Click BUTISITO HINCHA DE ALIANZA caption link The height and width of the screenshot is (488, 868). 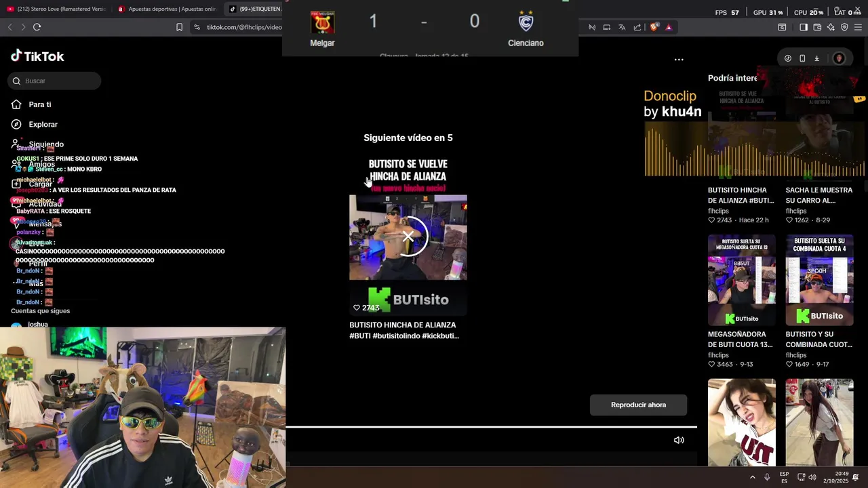[404, 330]
